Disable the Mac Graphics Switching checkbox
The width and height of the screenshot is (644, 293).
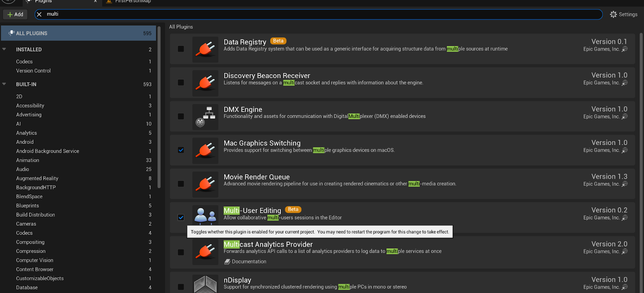coord(181,150)
